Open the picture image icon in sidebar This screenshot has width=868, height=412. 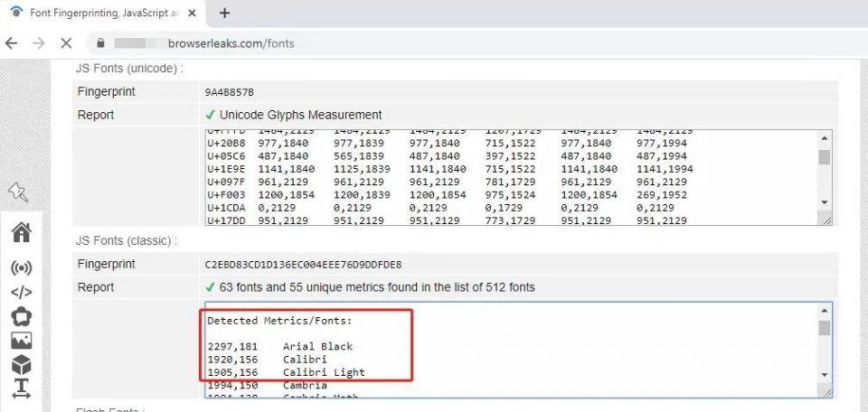(x=21, y=341)
